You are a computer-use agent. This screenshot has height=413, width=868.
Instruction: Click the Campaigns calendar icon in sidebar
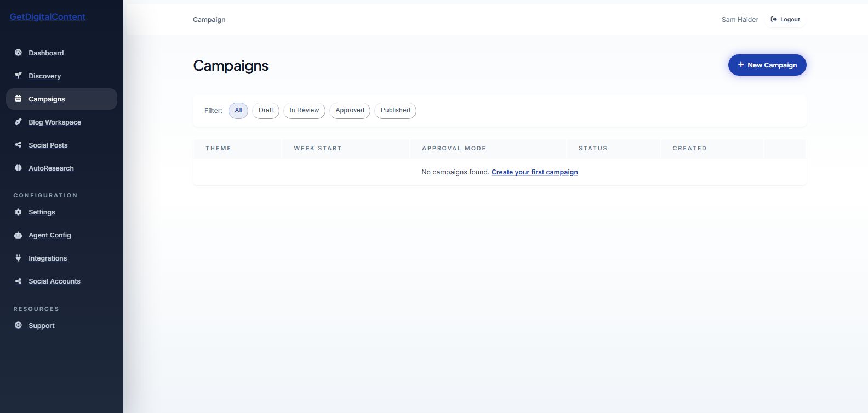tap(18, 99)
